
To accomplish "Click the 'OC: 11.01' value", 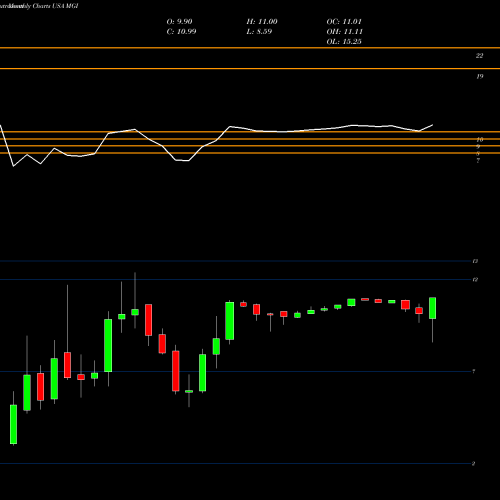I will (344, 22).
